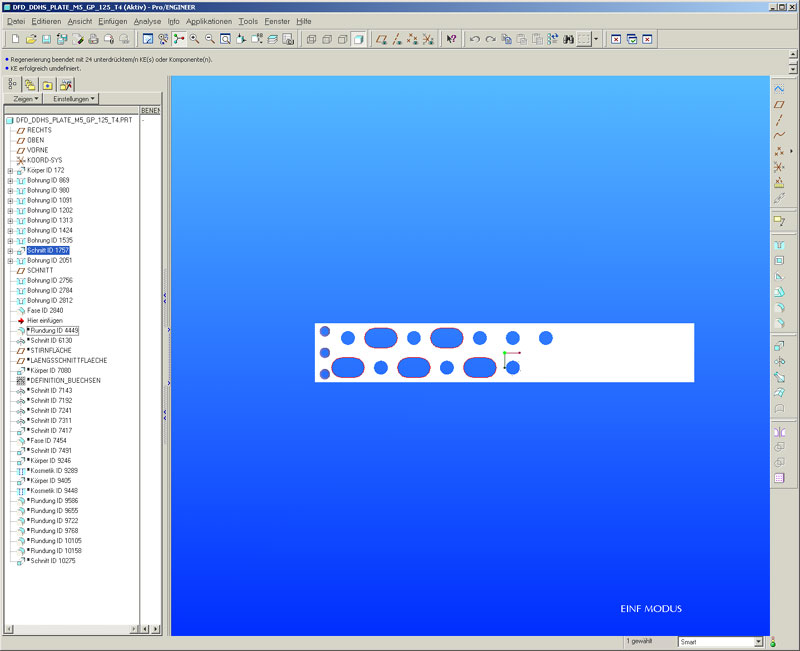Create a datum coordinate system
This screenshot has width=800, height=651.
779,167
